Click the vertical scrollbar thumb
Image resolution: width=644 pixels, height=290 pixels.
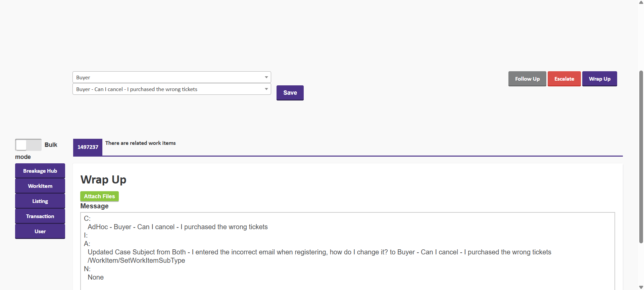641,156
